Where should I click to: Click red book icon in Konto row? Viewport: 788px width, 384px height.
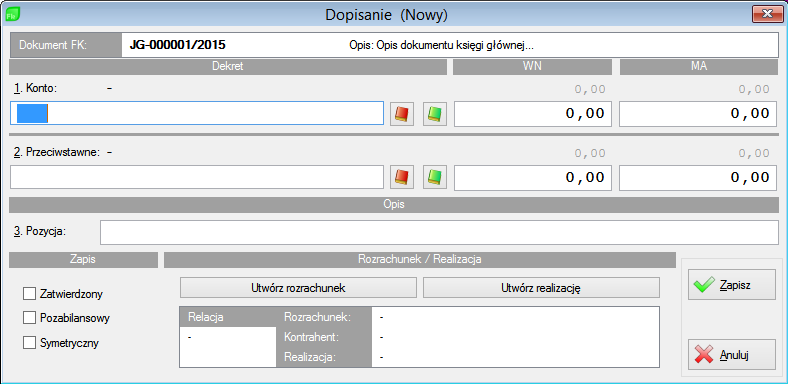coord(402,114)
